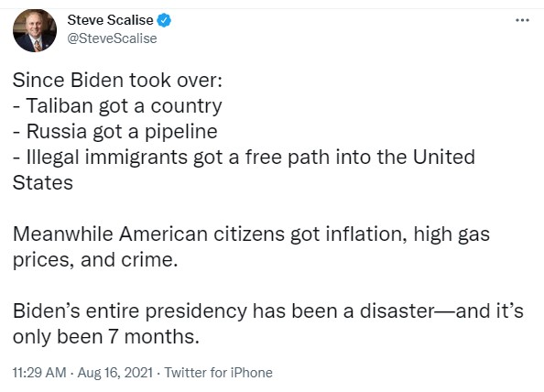The height and width of the screenshot is (392, 544).
Task: Click the Aug 16, 2021 date
Action: coord(115,373)
